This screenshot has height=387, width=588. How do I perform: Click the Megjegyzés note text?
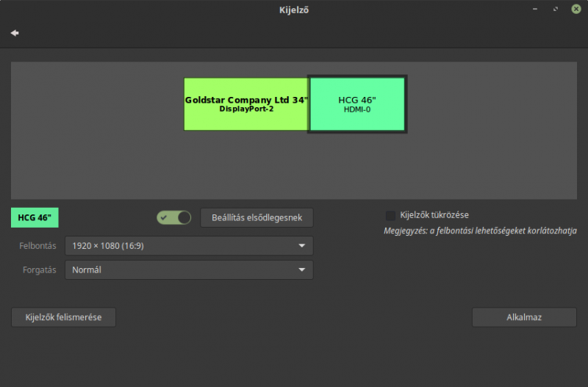480,231
